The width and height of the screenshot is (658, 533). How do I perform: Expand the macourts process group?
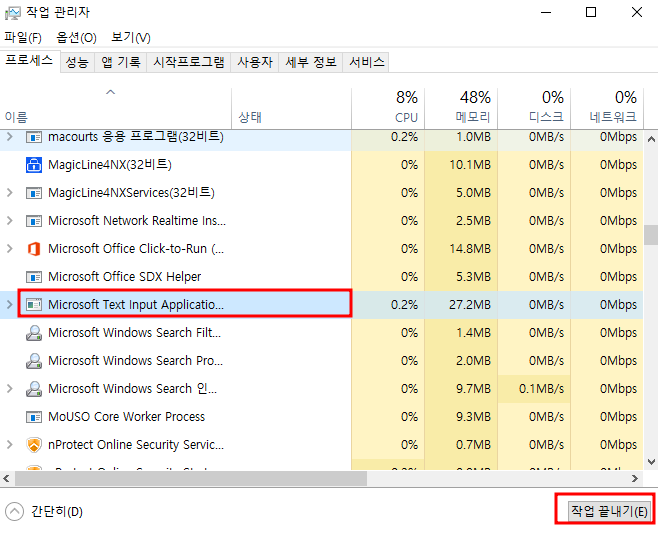pos(10,137)
